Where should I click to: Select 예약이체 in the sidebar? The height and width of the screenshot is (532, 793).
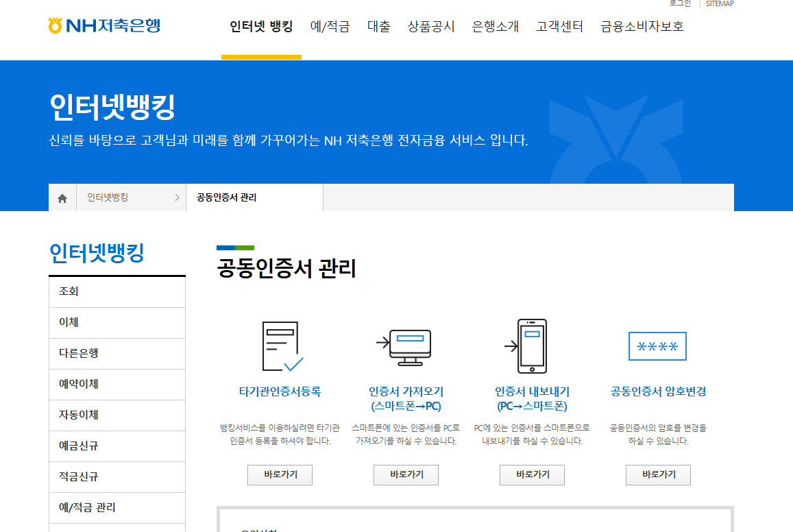point(117,385)
